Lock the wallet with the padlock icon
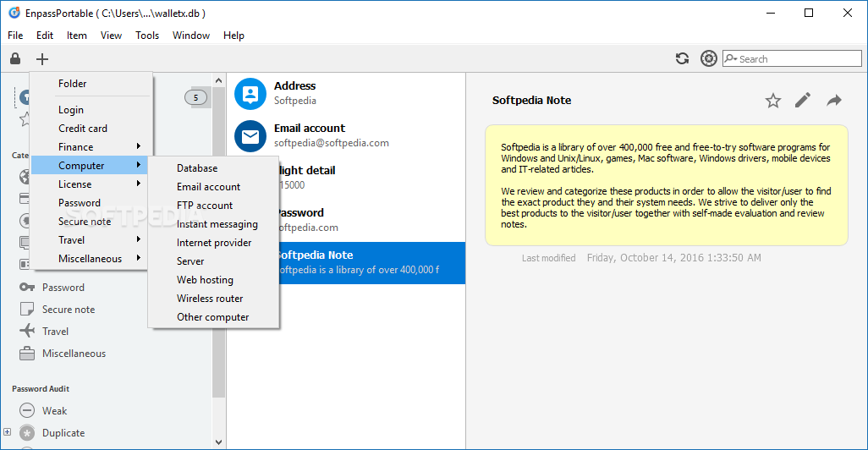Screen dimensions: 868x450 [x=15, y=58]
